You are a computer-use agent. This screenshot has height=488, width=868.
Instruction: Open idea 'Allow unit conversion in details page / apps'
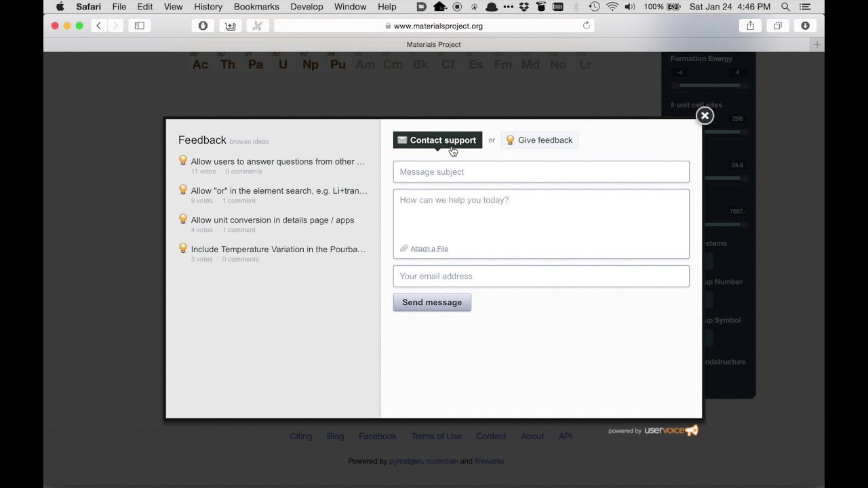click(x=273, y=220)
